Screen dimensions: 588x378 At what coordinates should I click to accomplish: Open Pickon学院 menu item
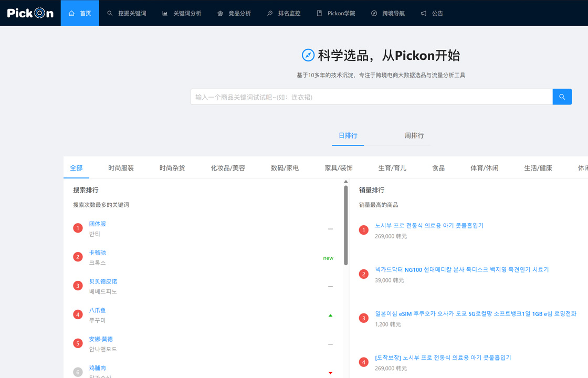pos(336,13)
